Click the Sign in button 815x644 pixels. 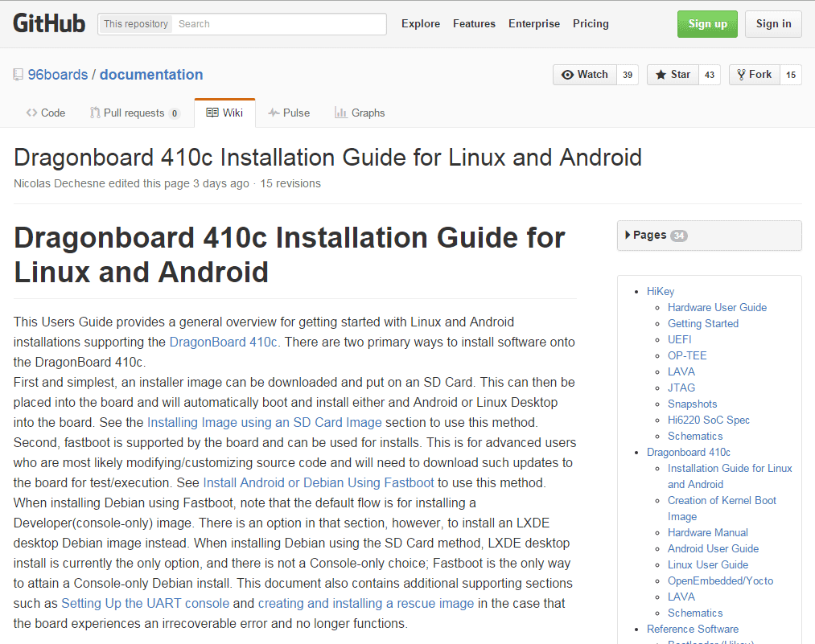click(x=773, y=24)
